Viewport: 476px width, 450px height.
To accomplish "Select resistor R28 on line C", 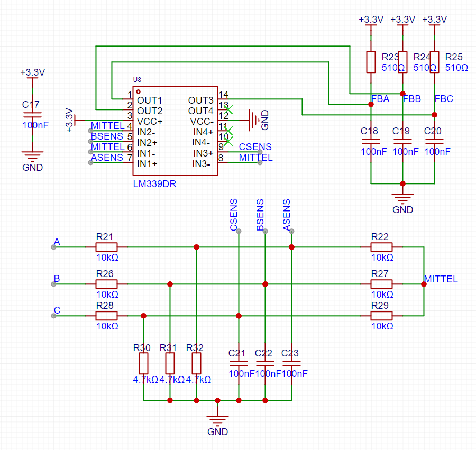I will coord(106,316).
